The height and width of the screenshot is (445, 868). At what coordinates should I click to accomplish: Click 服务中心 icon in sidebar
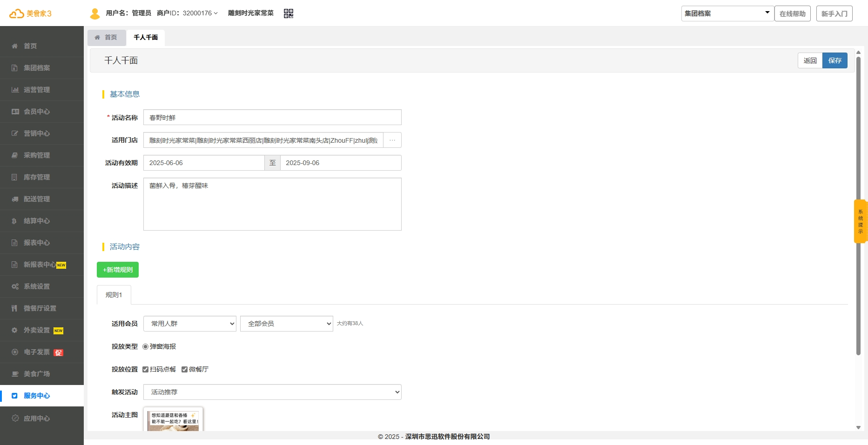point(14,396)
